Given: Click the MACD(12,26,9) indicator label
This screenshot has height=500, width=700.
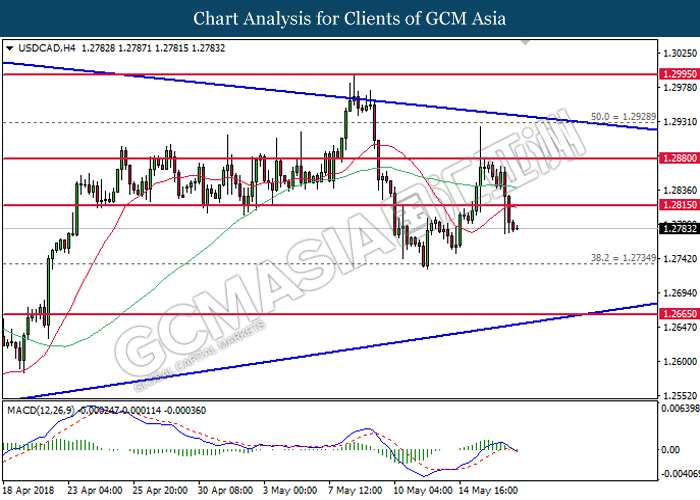Looking at the screenshot, I should (41, 410).
